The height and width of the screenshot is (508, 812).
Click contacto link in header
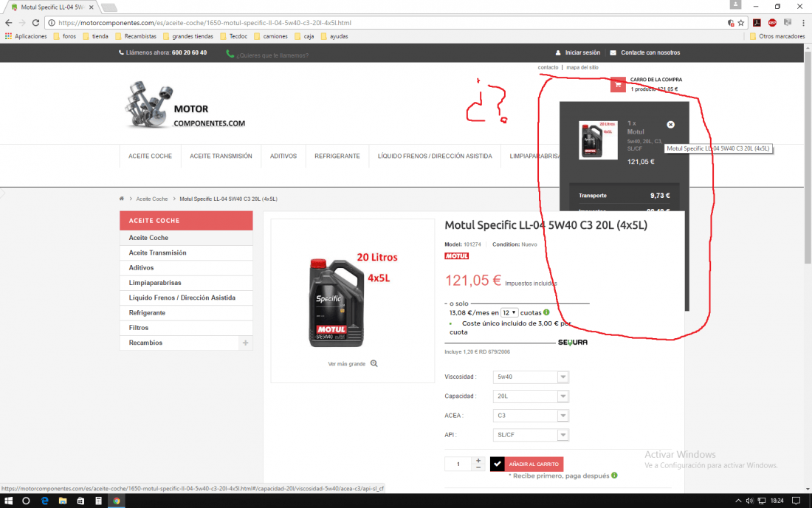point(548,67)
